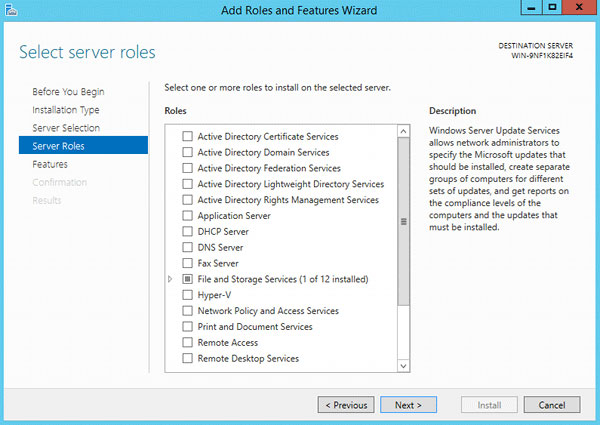
Task: Go to Before You Begin step
Action: click(68, 92)
